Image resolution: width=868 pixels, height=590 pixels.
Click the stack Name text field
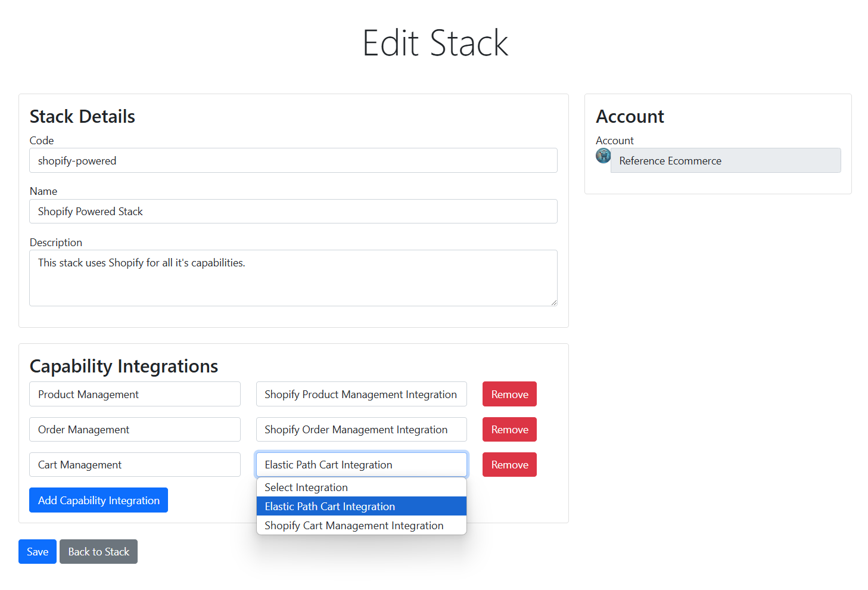pyautogui.click(x=293, y=212)
